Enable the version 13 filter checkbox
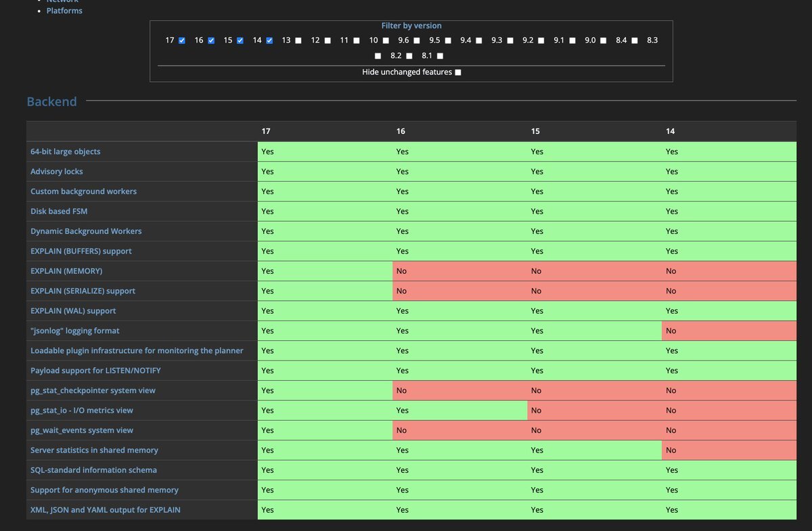 pos(298,41)
